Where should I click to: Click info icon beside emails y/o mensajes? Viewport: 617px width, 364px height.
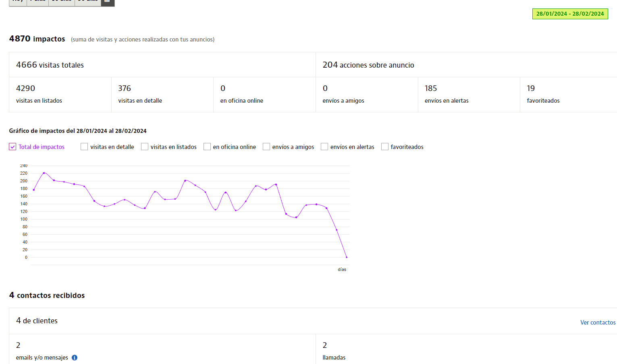point(75,358)
